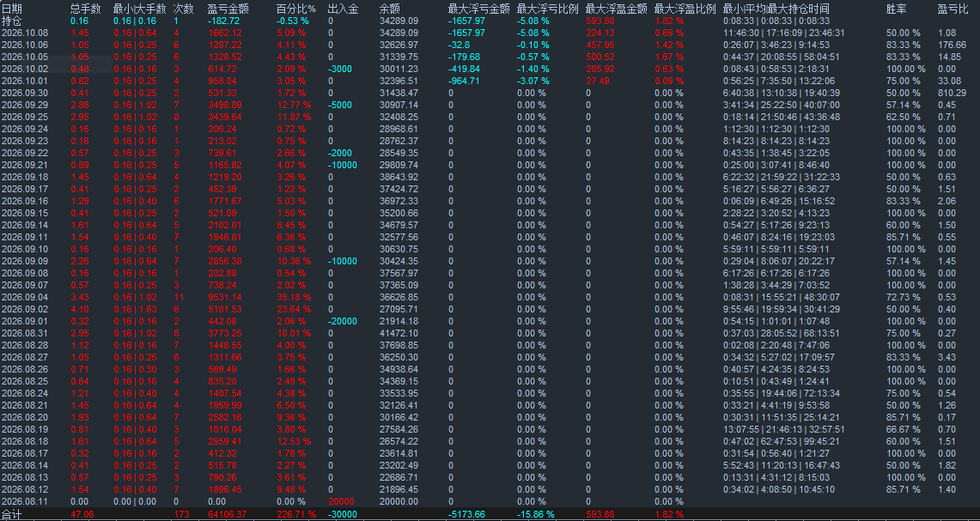Click the 最大浮盈比例 column header
This screenshot has width=980, height=521.
(685, 9)
